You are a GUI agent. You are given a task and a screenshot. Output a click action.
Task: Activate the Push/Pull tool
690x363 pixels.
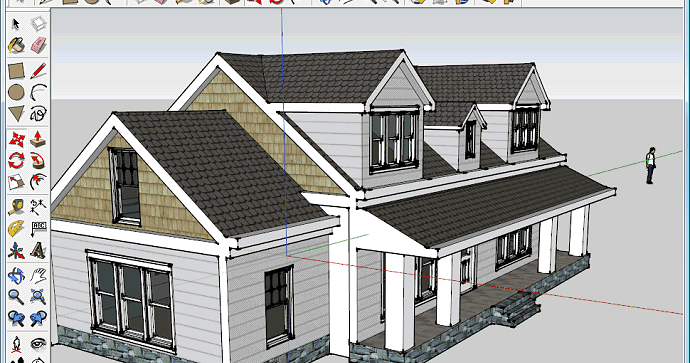(x=38, y=139)
